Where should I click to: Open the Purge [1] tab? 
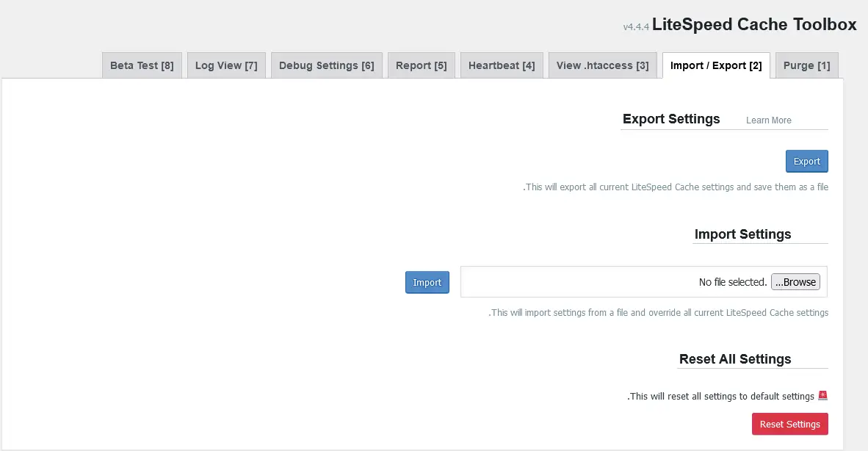[806, 65]
